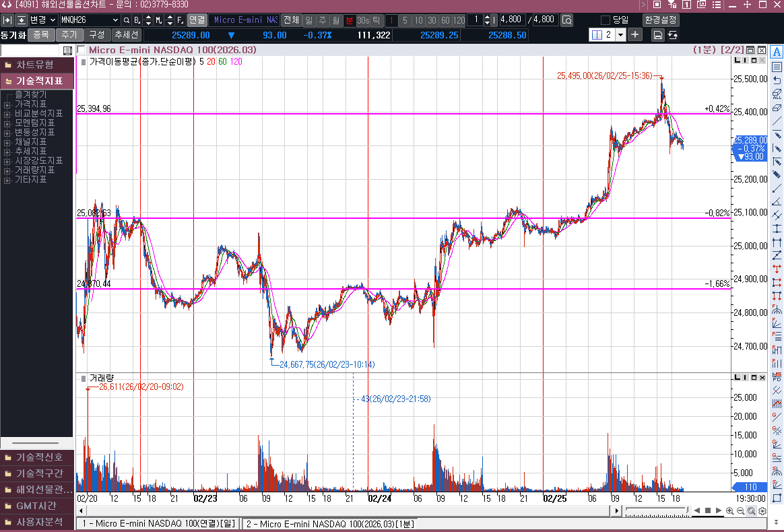Click the search icon next to 4,800 field
Screen dimensions: 784x532
566,20
